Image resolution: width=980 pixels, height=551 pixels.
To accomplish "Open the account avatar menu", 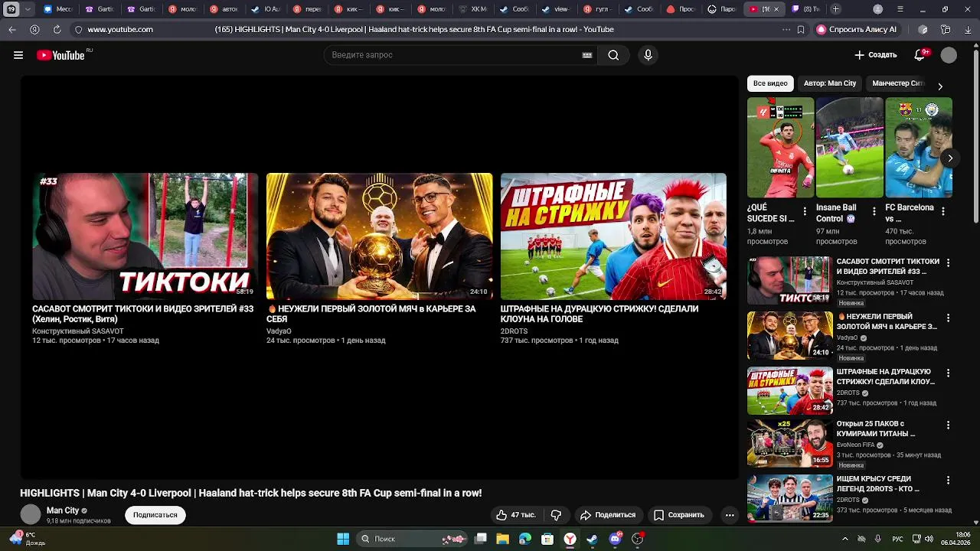I will (x=949, y=55).
